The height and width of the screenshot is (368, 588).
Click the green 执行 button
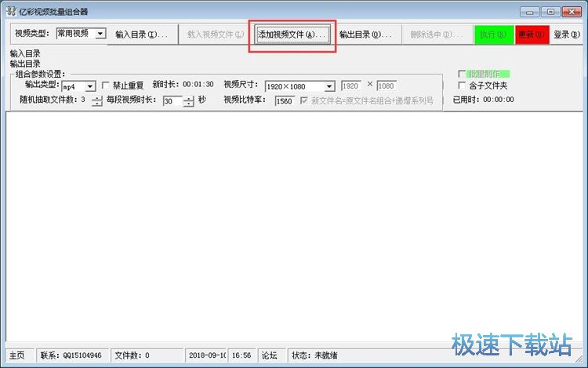click(x=493, y=35)
